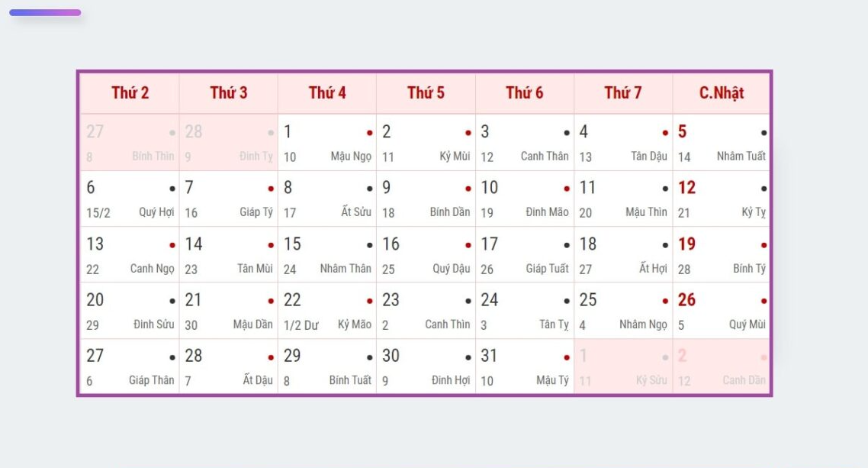This screenshot has height=468, width=868.
Task: Click the black dot on day 3
Action: (566, 133)
